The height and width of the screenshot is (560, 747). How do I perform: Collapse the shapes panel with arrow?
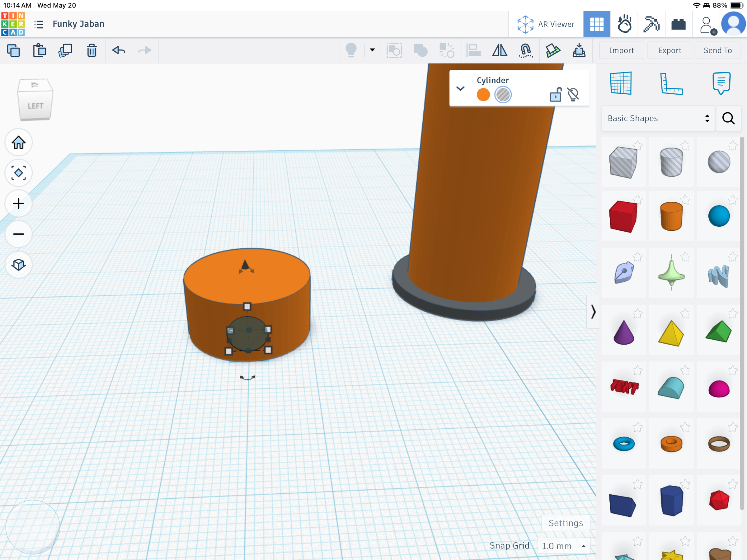coord(593,311)
